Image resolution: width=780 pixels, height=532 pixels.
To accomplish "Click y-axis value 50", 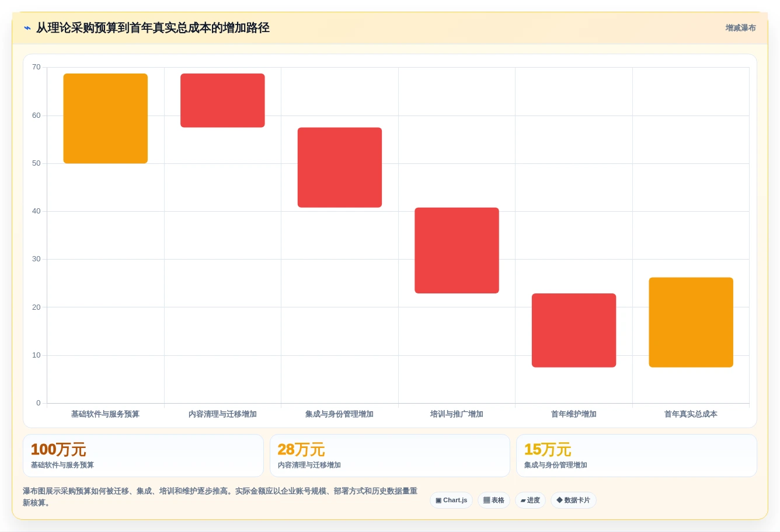I will coord(36,163).
